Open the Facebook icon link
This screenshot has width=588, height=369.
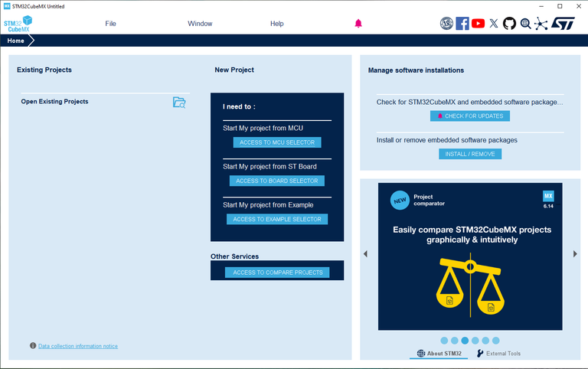[x=462, y=24]
